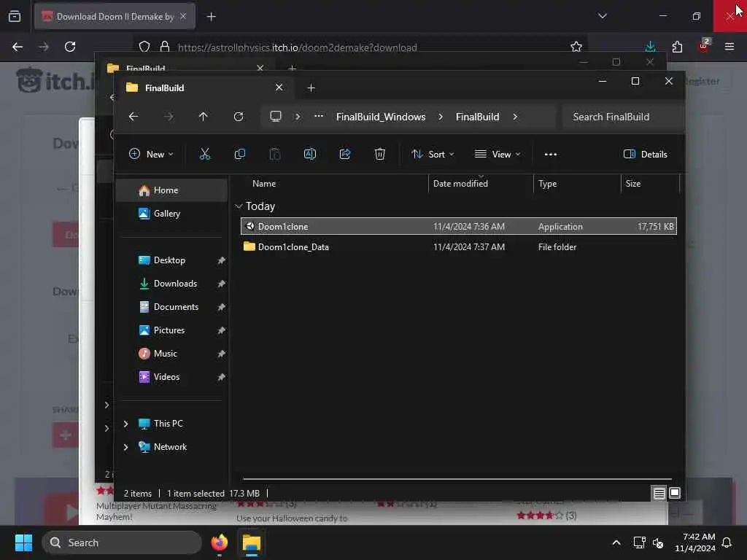This screenshot has height=560, width=747.
Task: Open the New dropdown menu
Action: pos(151,155)
